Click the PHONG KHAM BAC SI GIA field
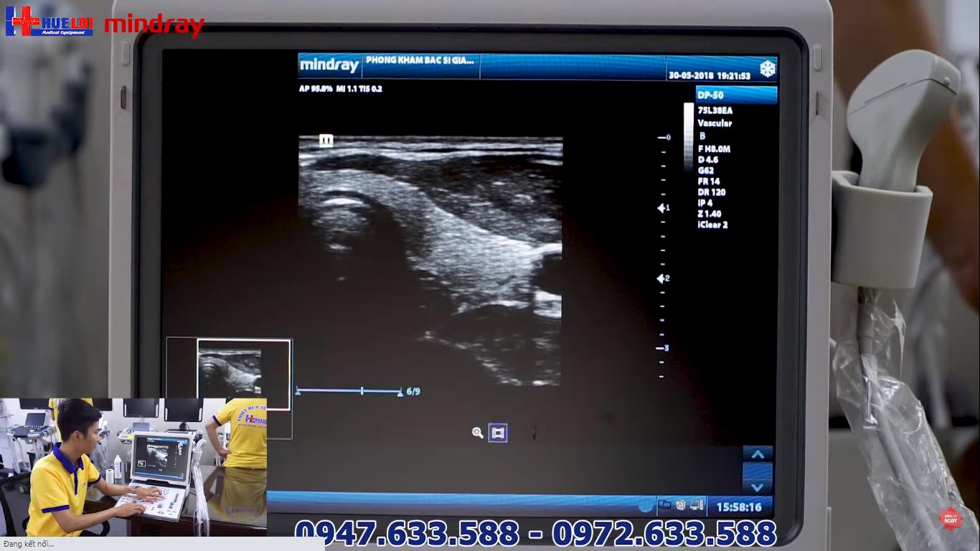980x551 pixels. (x=420, y=61)
